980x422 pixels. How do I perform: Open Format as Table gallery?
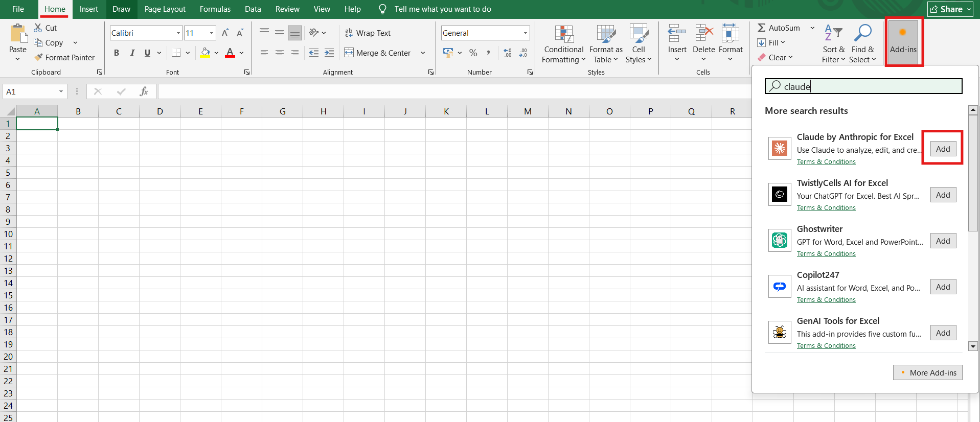(x=606, y=44)
